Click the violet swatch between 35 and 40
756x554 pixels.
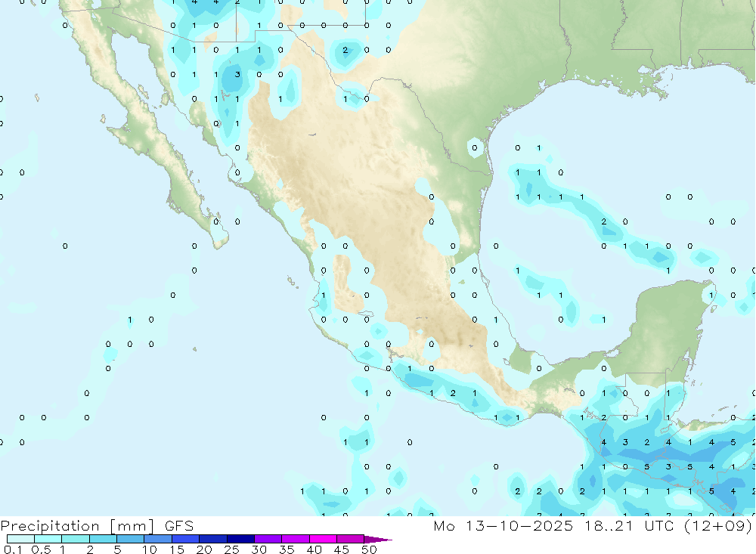(x=296, y=539)
